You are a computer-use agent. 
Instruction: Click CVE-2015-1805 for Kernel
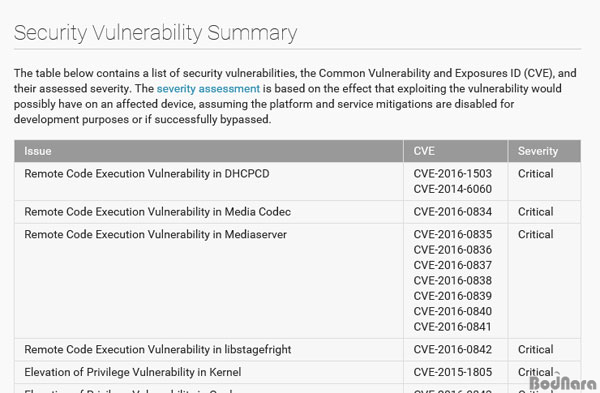click(x=452, y=372)
